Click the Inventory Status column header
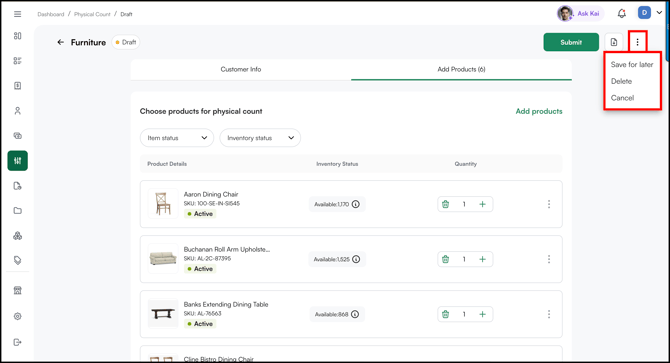Image resolution: width=670 pixels, height=363 pixels. coord(337,164)
